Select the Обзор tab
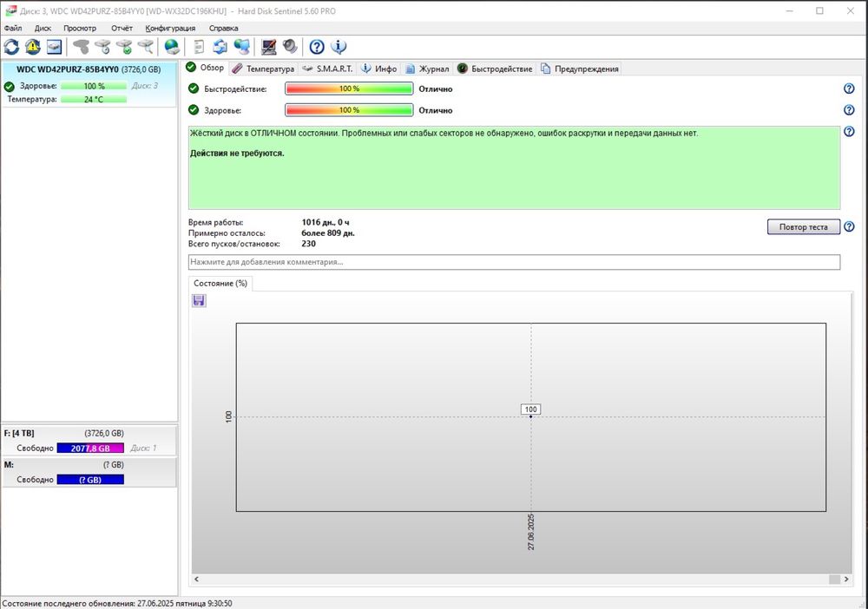The height and width of the screenshot is (609, 868). coord(206,68)
